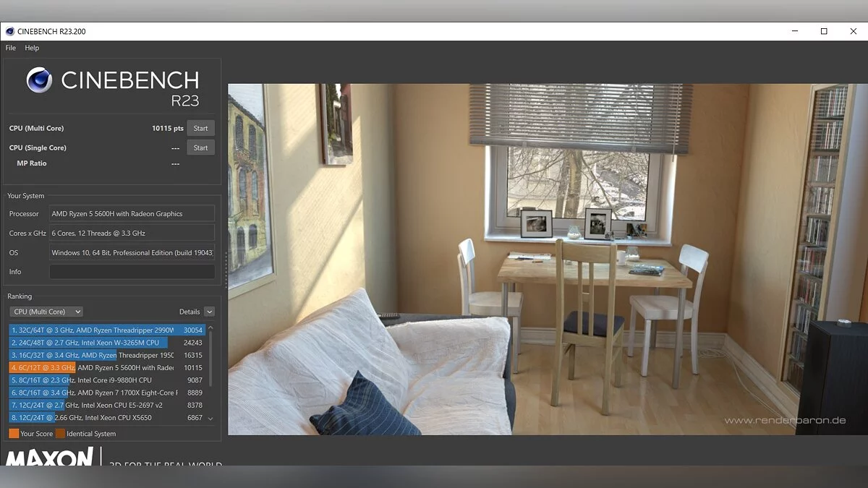Click the 10115 pts multi core score
Viewport: 868px width, 488px height.
168,128
